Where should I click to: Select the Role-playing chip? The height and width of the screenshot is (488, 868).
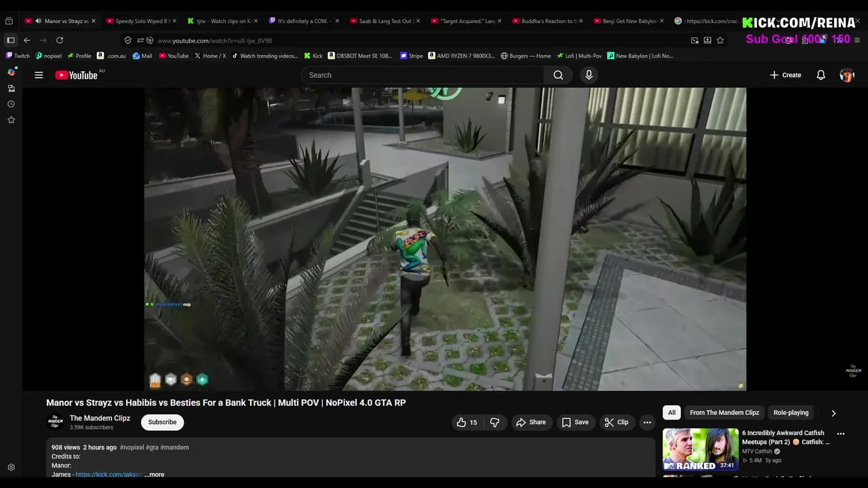point(791,413)
